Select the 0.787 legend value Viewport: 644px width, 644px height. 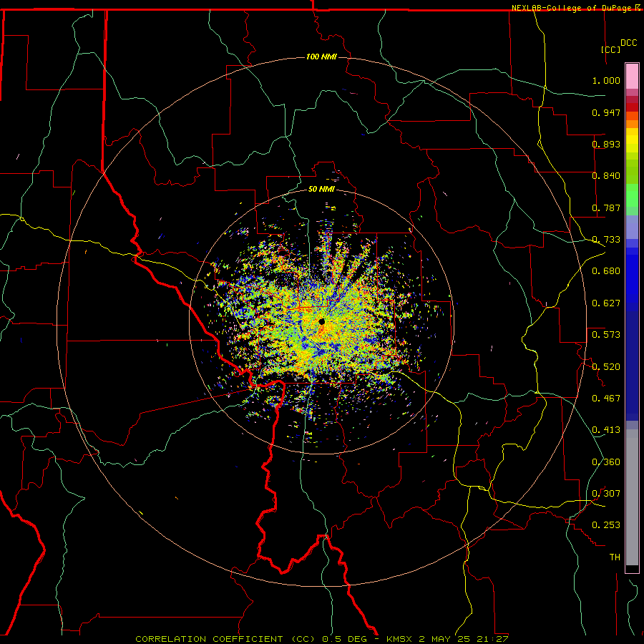[606, 208]
